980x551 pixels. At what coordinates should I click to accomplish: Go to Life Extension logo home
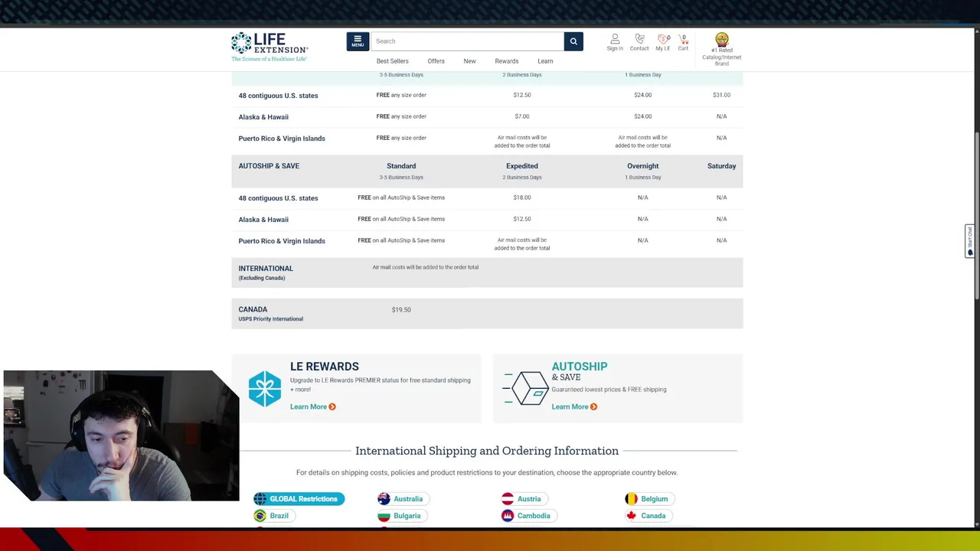(x=269, y=47)
